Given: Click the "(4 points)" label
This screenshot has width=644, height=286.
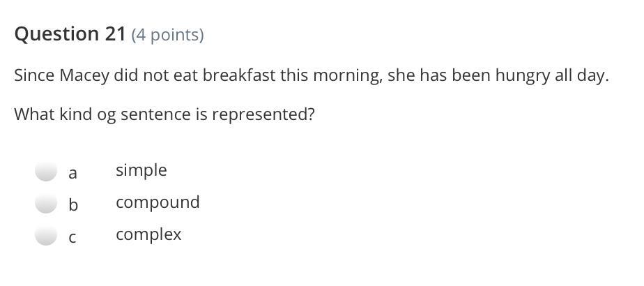Looking at the screenshot, I should [167, 35].
